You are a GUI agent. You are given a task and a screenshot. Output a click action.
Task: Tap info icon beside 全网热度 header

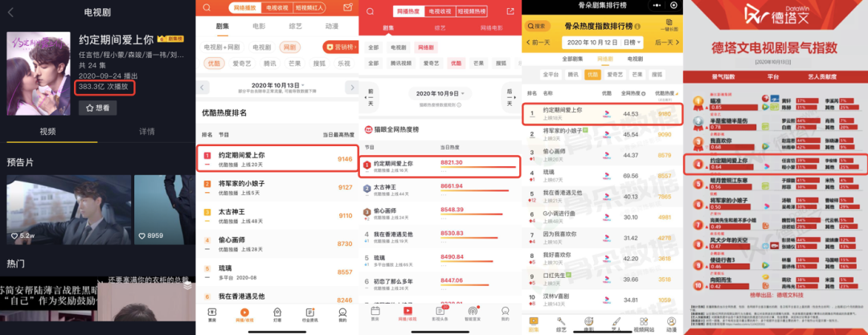pyautogui.click(x=643, y=93)
